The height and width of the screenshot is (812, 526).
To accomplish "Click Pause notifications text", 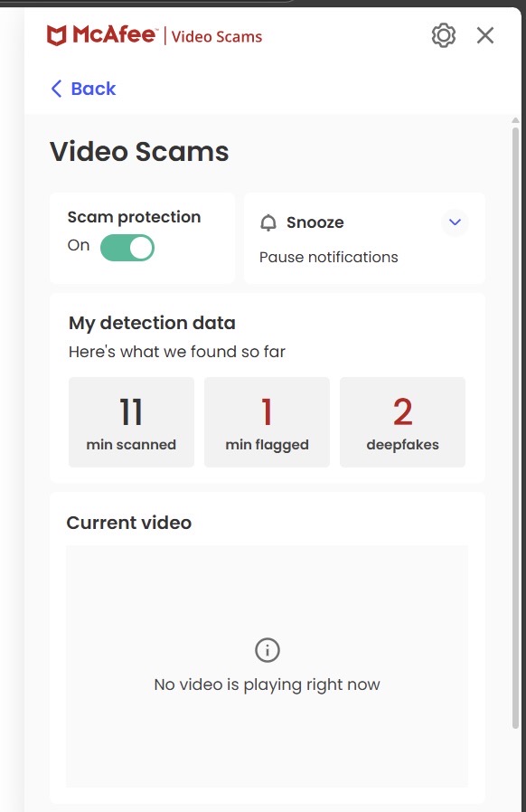I will pyautogui.click(x=328, y=257).
